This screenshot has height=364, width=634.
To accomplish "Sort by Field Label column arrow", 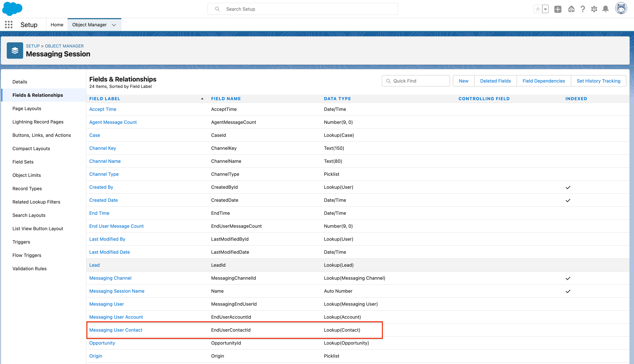I will pos(202,99).
